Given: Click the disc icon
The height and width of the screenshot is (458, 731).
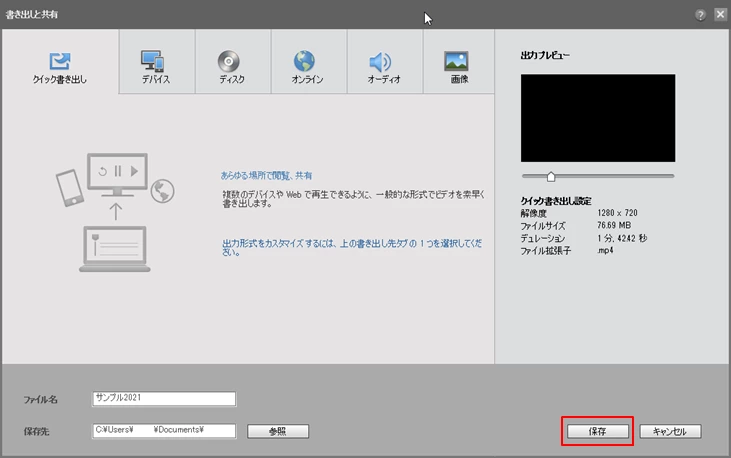Looking at the screenshot, I should pos(228,61).
